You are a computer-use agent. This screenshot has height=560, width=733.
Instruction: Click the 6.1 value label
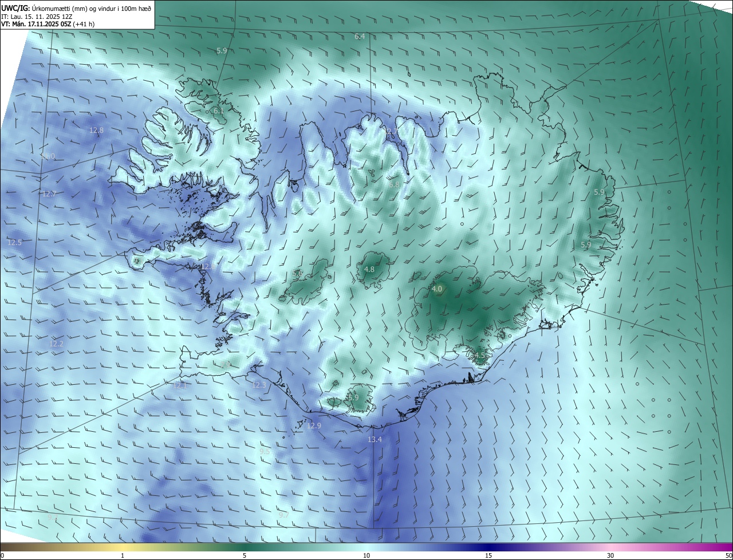pos(218,111)
